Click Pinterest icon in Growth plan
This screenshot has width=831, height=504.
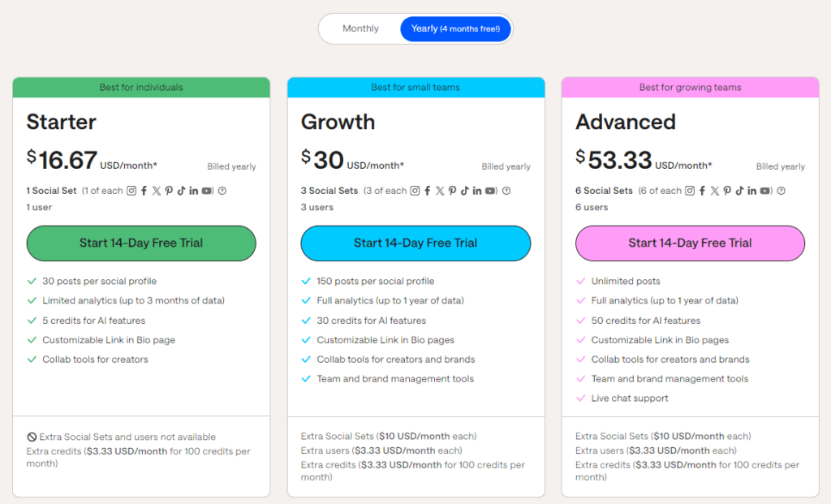tap(452, 191)
